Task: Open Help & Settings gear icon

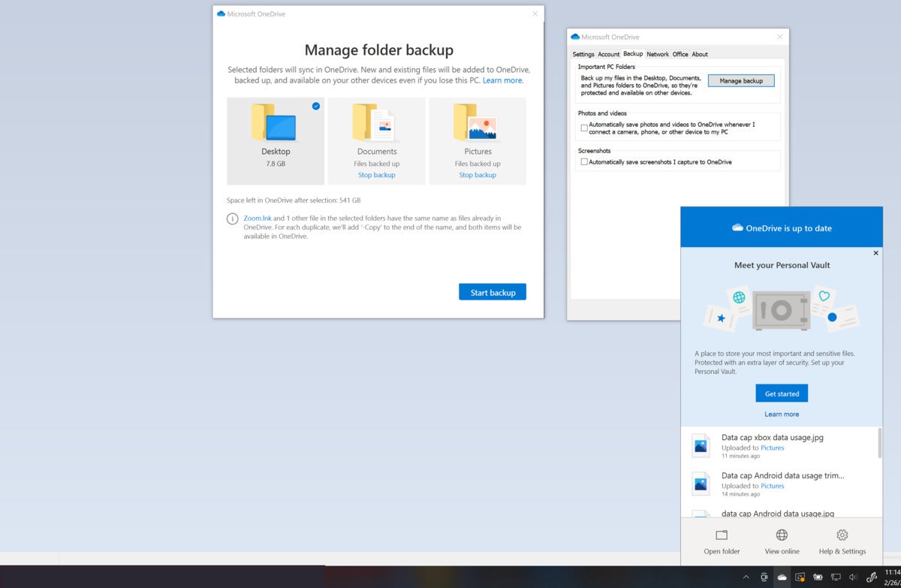Action: (842, 535)
